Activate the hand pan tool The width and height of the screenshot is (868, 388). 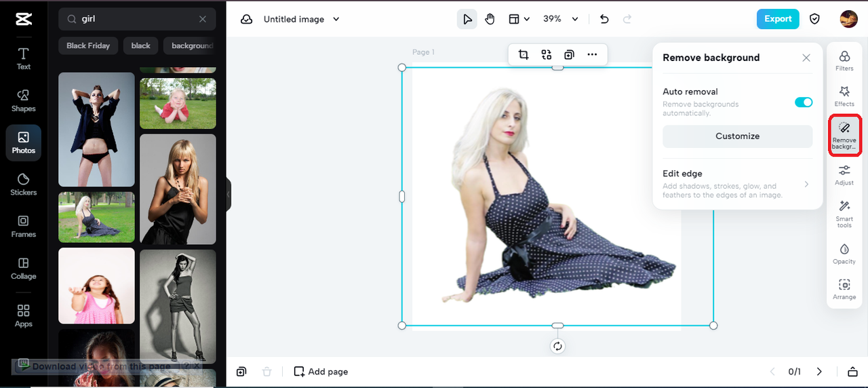pos(490,19)
